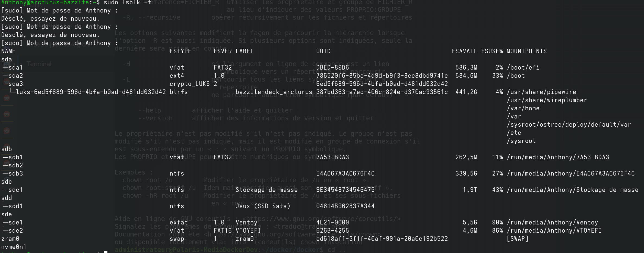The width and height of the screenshot is (644, 253).
Task: Click the [SWAP] mountpoint text
Action: [x=518, y=239]
